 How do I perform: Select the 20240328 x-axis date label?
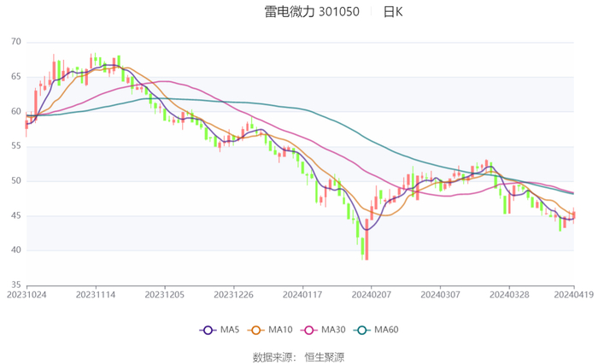tap(508, 295)
